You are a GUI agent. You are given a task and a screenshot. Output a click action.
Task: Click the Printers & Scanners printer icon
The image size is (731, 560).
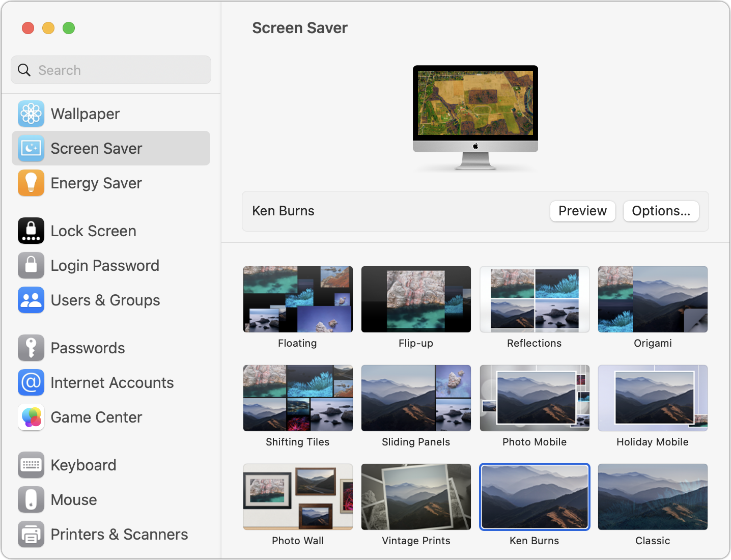click(31, 534)
